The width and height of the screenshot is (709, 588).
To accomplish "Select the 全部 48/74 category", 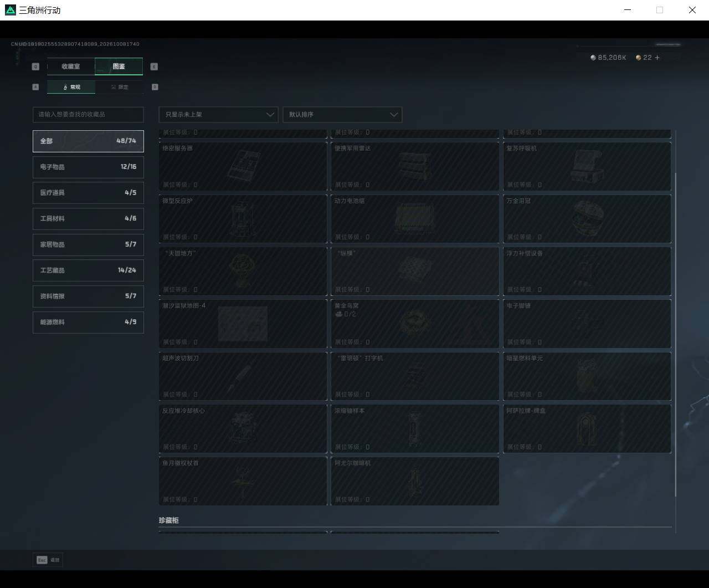I will (x=88, y=141).
